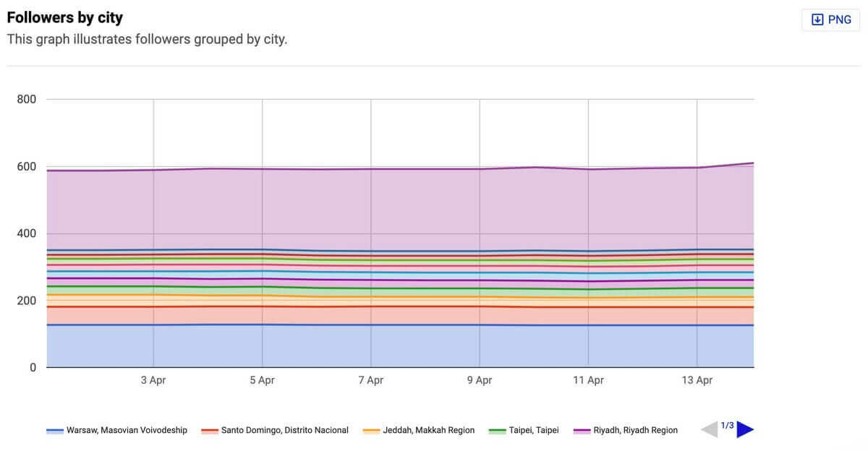Click the 1/3 legend page indicator
This screenshot has width=868, height=451.
tap(728, 426)
